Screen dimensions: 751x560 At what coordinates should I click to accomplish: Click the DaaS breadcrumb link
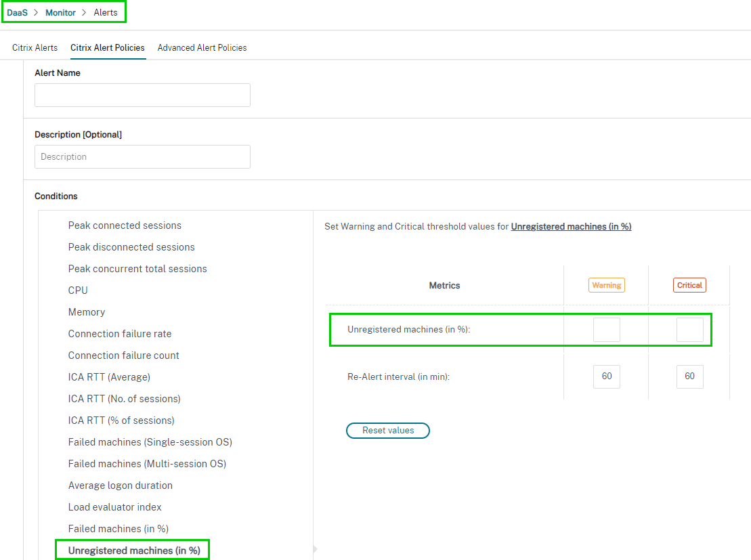click(x=17, y=12)
